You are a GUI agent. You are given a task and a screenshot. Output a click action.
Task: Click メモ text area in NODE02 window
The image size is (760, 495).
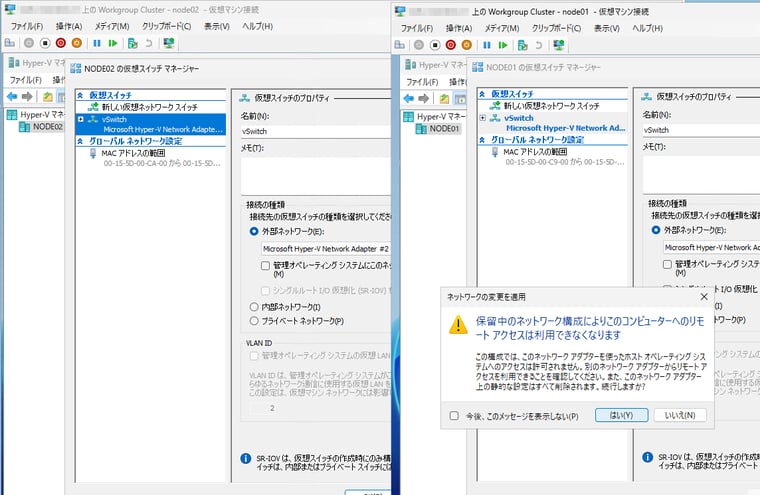316,176
